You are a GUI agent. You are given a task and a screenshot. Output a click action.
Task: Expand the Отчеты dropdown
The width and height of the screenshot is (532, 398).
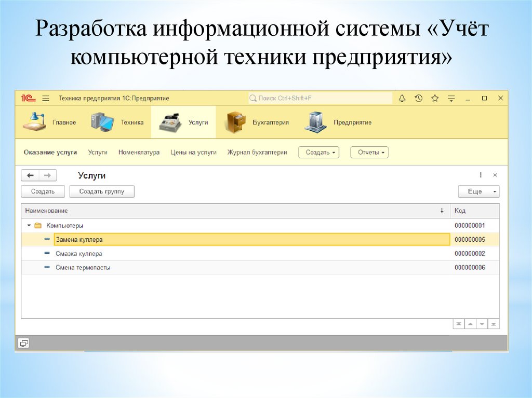click(x=369, y=153)
